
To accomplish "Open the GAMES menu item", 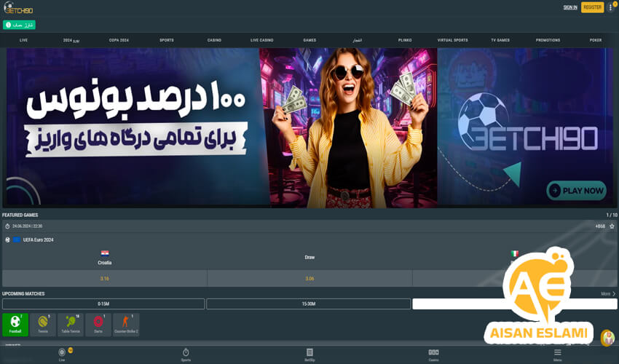I will (309, 40).
